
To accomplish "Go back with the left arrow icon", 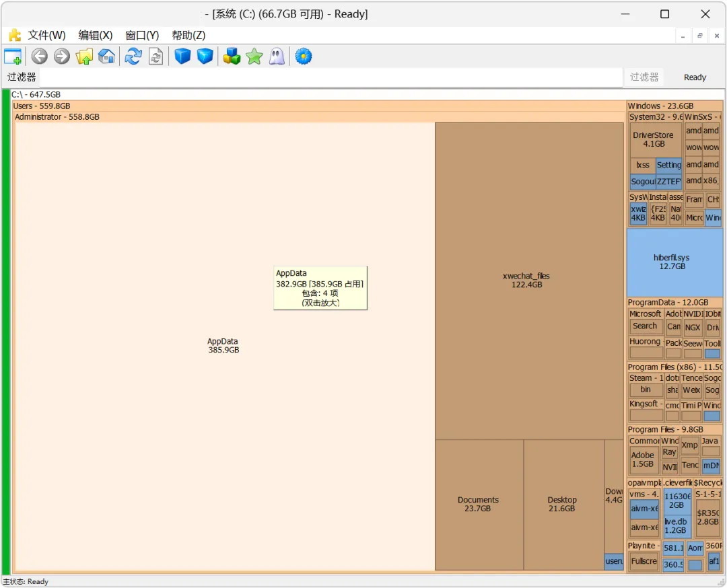I will [x=40, y=57].
